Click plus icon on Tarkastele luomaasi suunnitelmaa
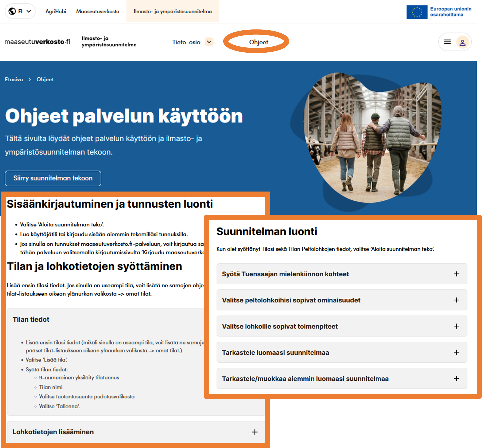482x448 pixels. (457, 352)
